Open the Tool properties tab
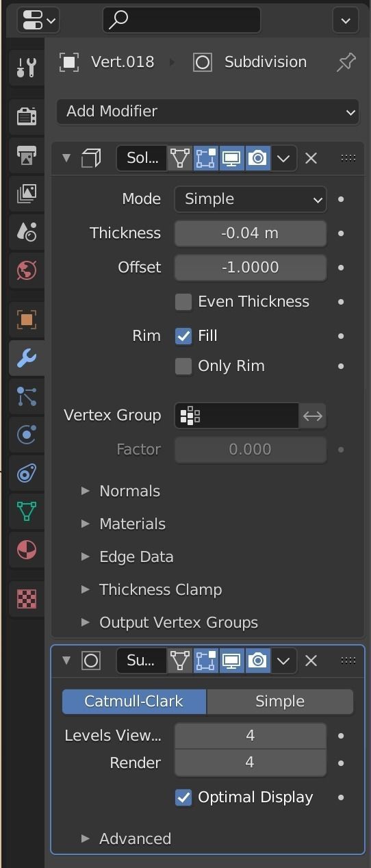Screen dimensions: 371x868 click(26, 68)
